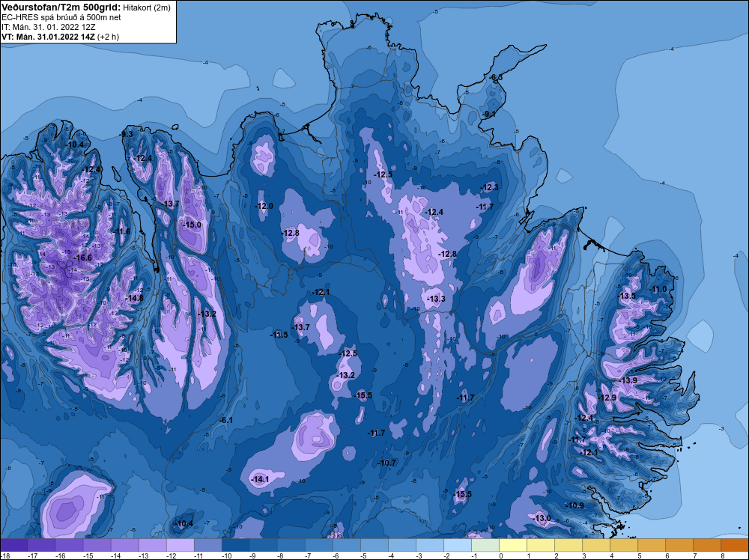Pick the pale yellow legend swatch between 0 and 1
The height and width of the screenshot is (560, 749).
point(512,545)
